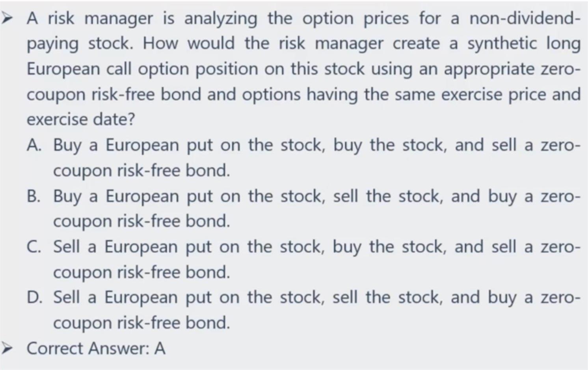
Task: Click 'coupon risk-free bond.' under option D
Action: (x=141, y=323)
